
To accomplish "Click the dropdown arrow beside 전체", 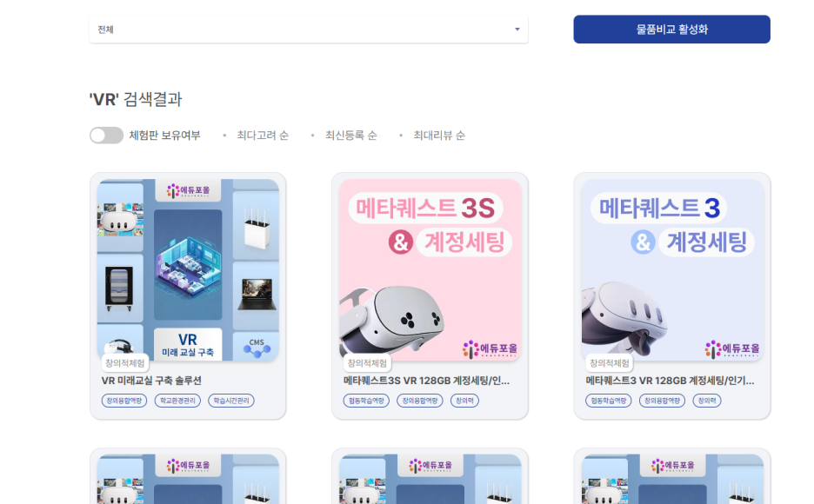I will (x=517, y=30).
